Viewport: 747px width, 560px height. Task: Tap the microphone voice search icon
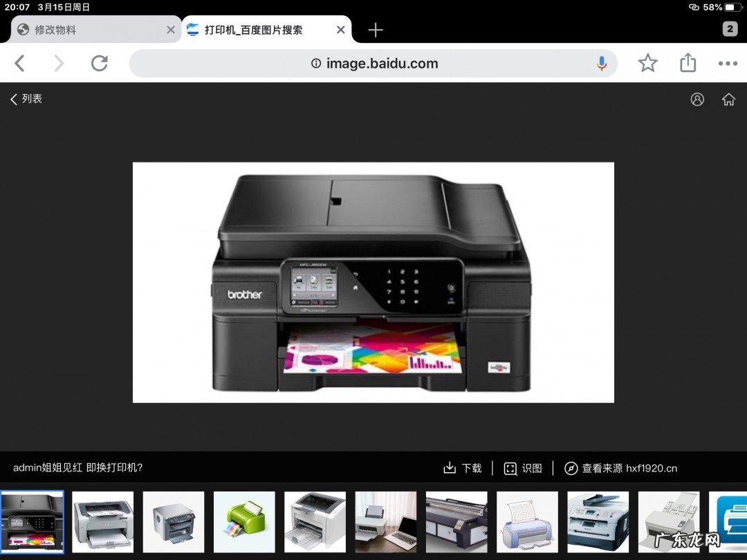pyautogui.click(x=602, y=64)
